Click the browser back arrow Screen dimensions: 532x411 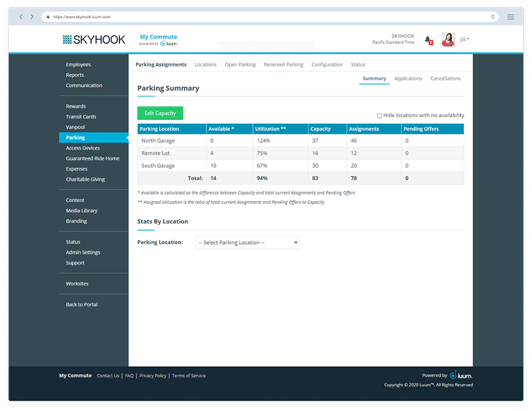tap(21, 17)
